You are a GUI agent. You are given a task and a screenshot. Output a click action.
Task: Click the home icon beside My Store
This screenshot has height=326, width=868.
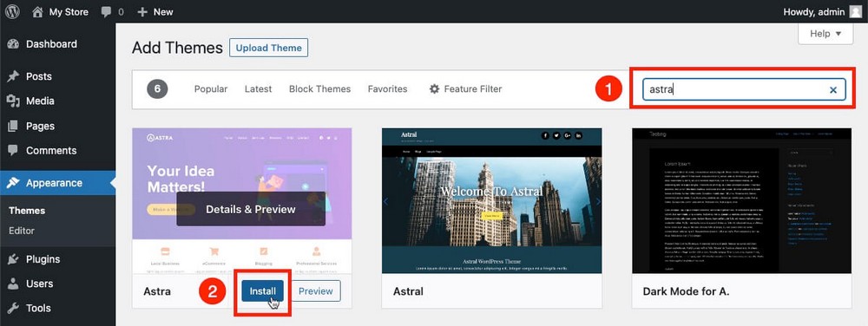(x=37, y=11)
